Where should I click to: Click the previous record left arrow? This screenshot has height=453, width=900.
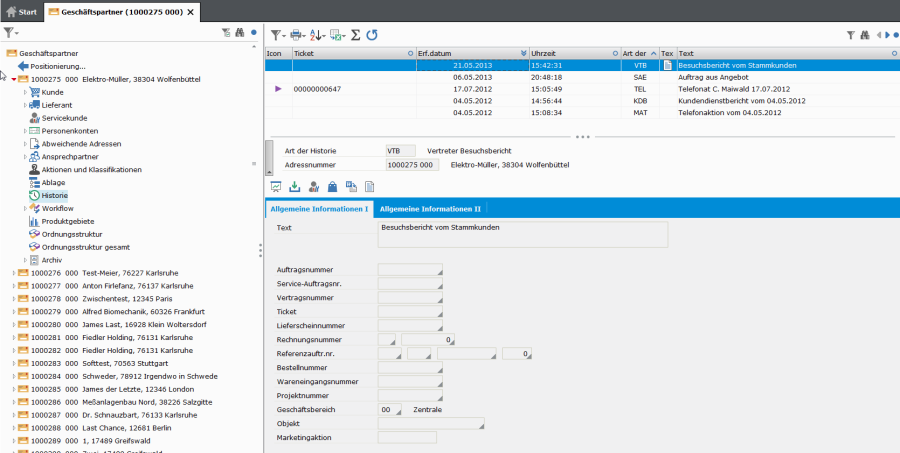click(879, 36)
